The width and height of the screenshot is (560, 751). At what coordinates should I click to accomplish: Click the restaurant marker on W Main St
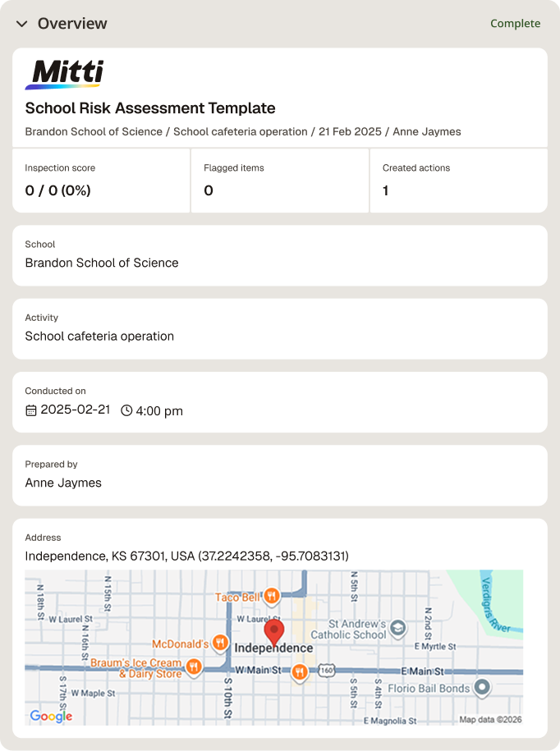coord(300,673)
